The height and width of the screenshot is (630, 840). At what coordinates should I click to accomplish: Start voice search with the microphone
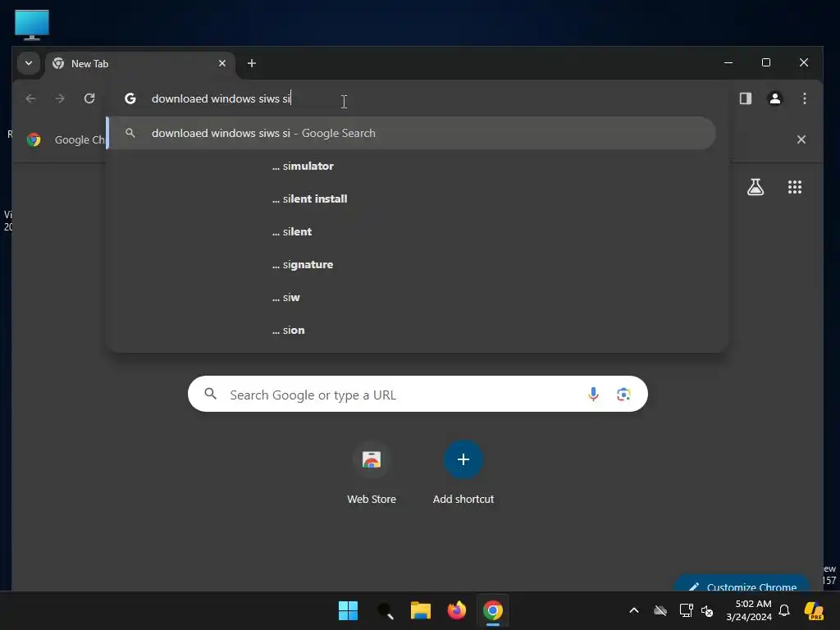[x=593, y=395]
